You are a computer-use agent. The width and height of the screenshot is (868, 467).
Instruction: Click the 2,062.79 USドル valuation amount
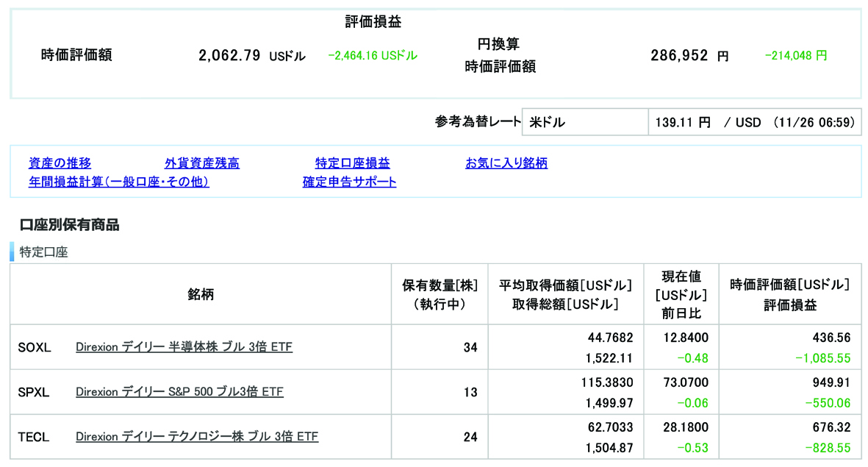(252, 55)
